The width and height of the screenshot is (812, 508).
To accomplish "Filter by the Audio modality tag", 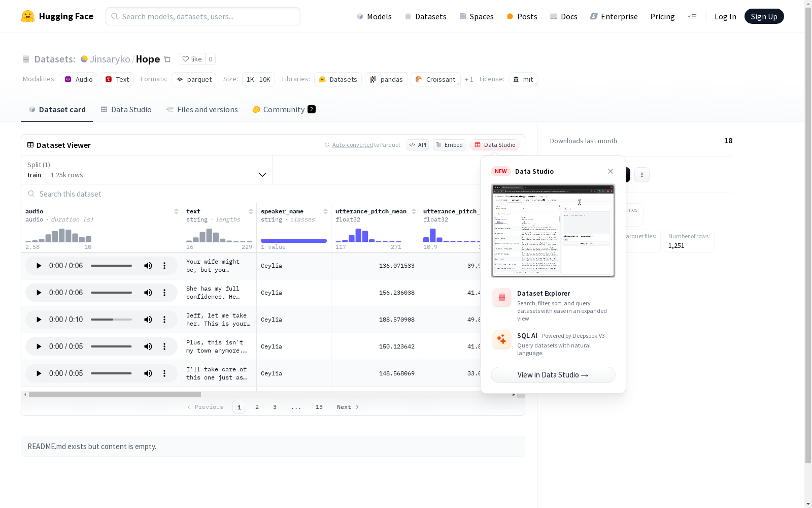I will 79,79.
